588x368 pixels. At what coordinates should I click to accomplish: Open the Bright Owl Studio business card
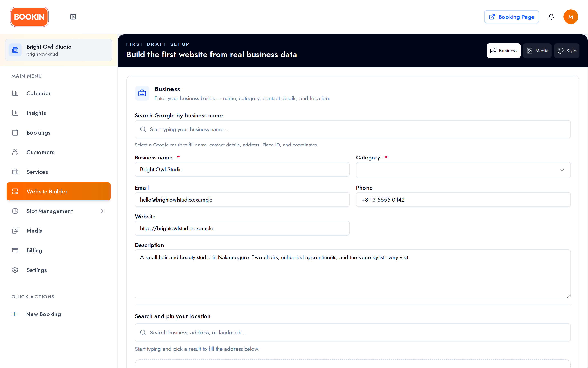59,50
